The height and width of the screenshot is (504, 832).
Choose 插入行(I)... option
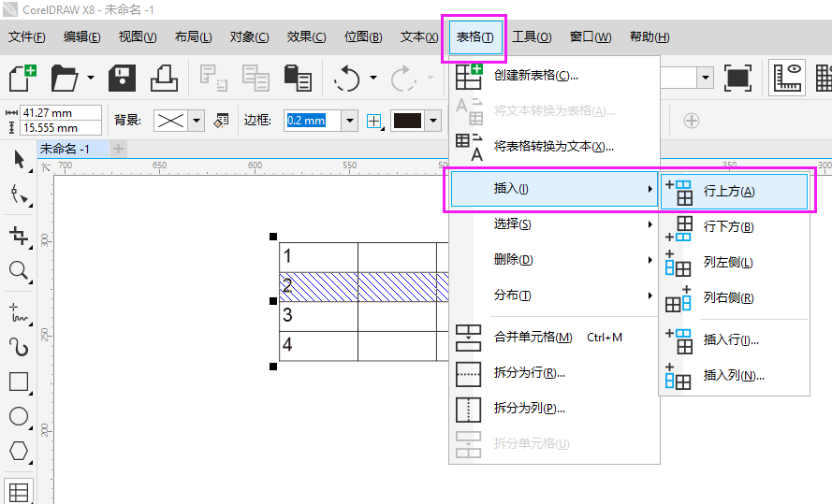coord(734,339)
